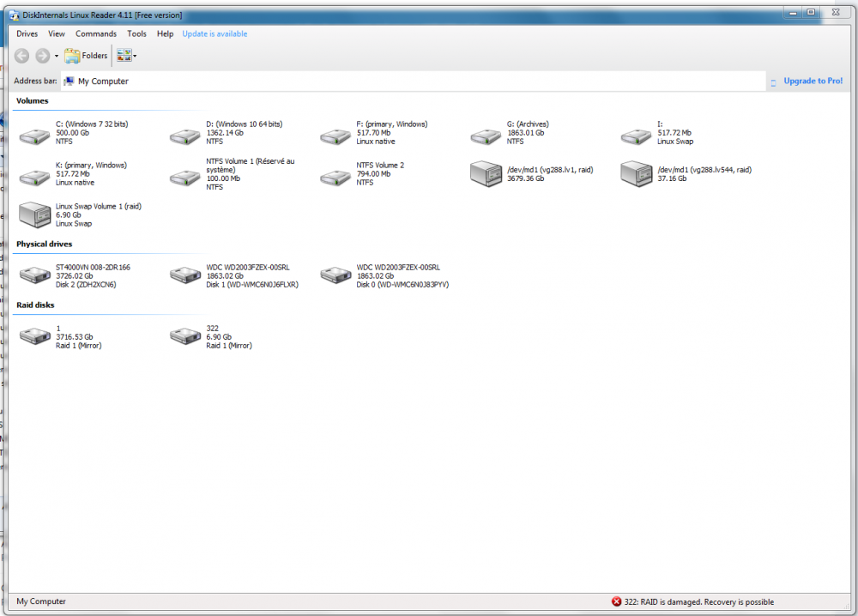Screen dimensions: 858x616
Task: Click the Back navigation arrow
Action: pos(21,56)
